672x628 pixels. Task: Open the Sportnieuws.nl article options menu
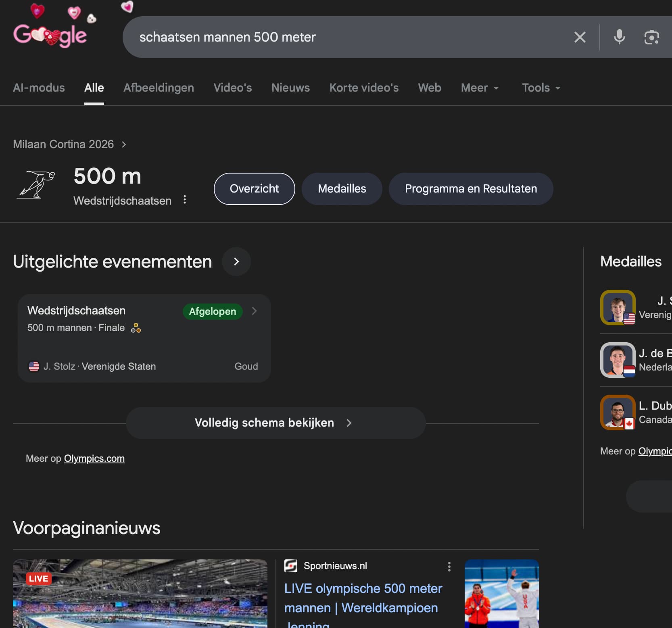449,567
